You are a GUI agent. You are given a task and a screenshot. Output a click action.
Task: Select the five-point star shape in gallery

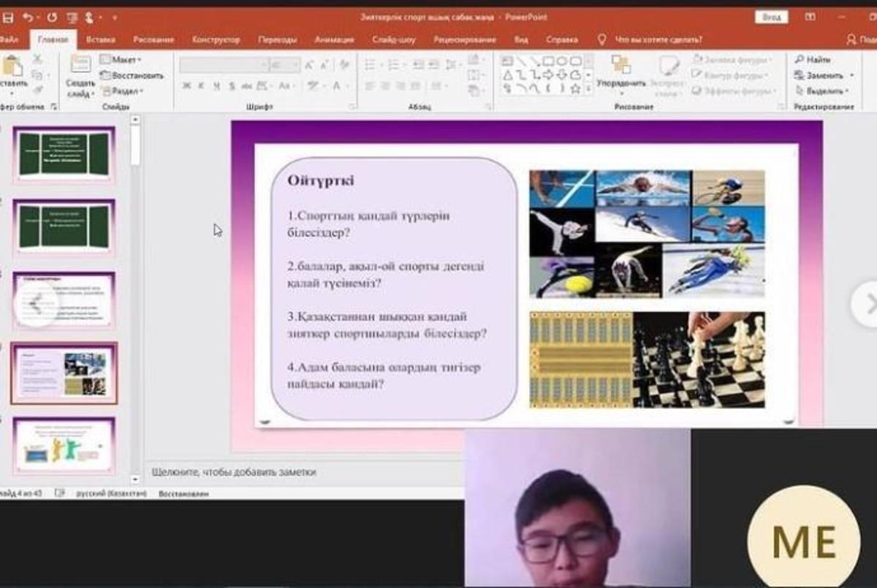[575, 88]
